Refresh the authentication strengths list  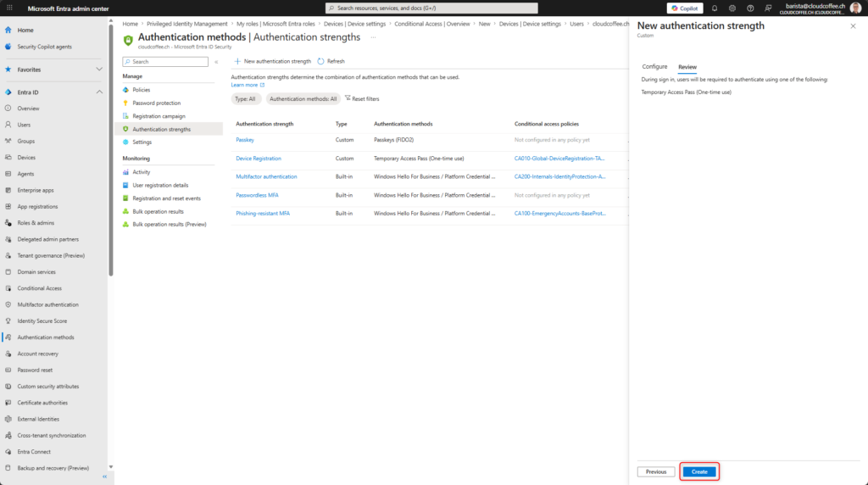click(331, 61)
